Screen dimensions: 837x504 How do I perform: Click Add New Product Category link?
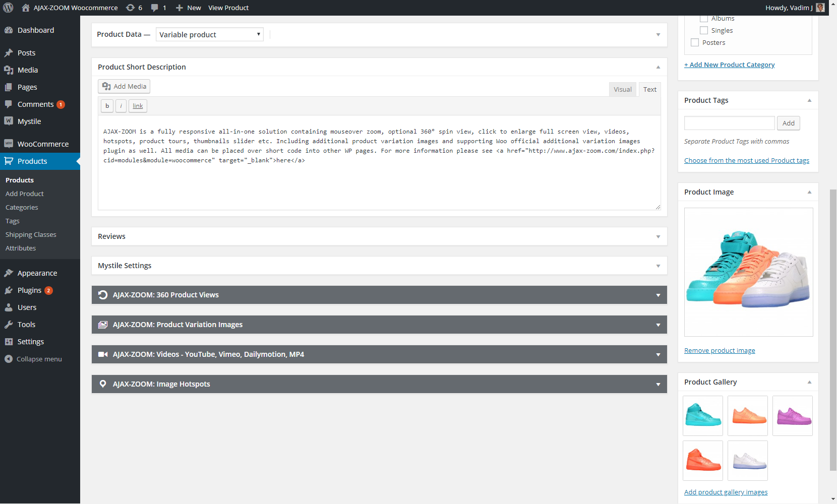[730, 65]
